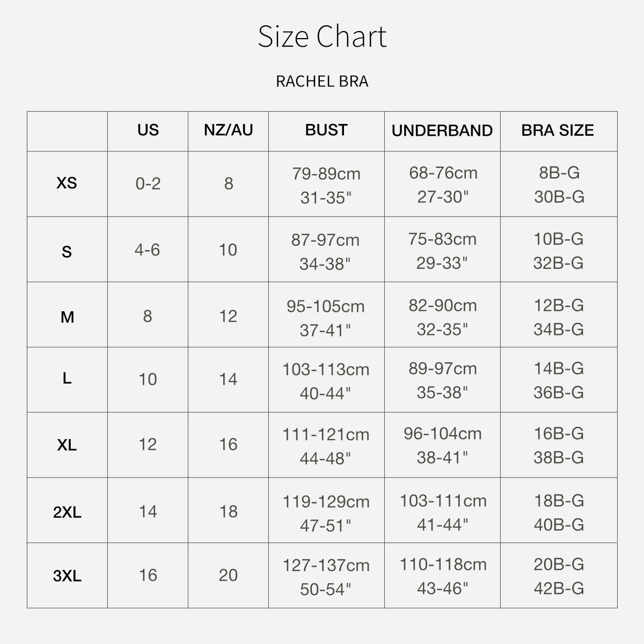Screen dimensions: 644x644
Task: Click the NZ/AU column header
Action: click(x=229, y=130)
